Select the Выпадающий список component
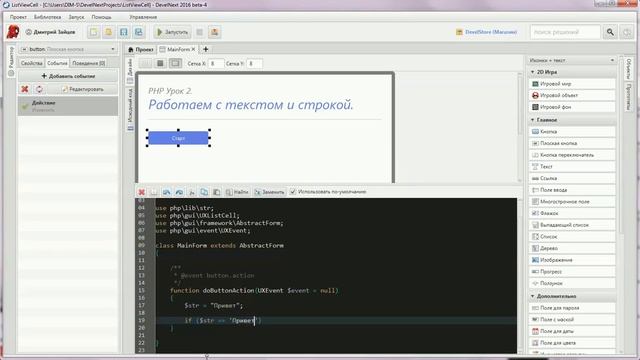This screenshot has width=640, height=360. (572, 225)
